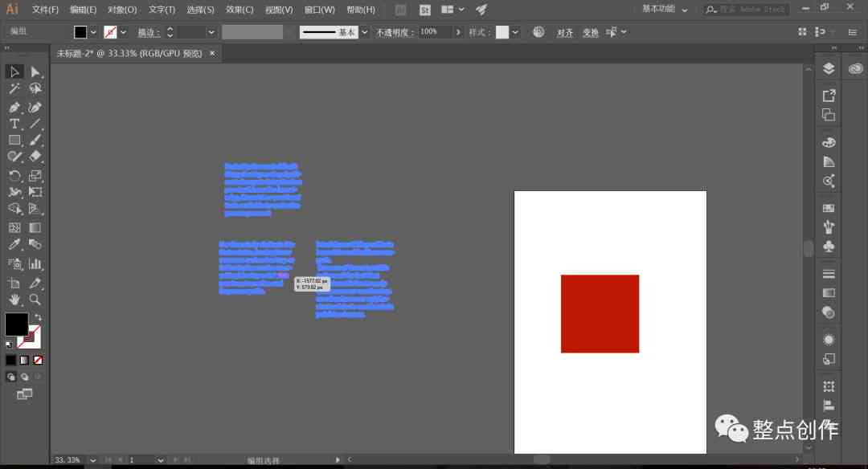Screen dimensions: 868x469
Task: Activate the Hand tool
Action: tap(14, 300)
